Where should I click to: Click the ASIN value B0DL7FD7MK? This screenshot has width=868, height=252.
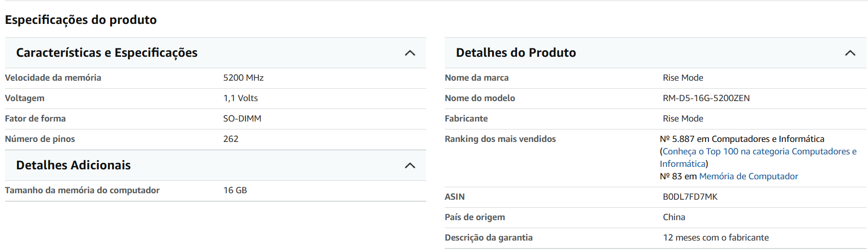click(690, 197)
